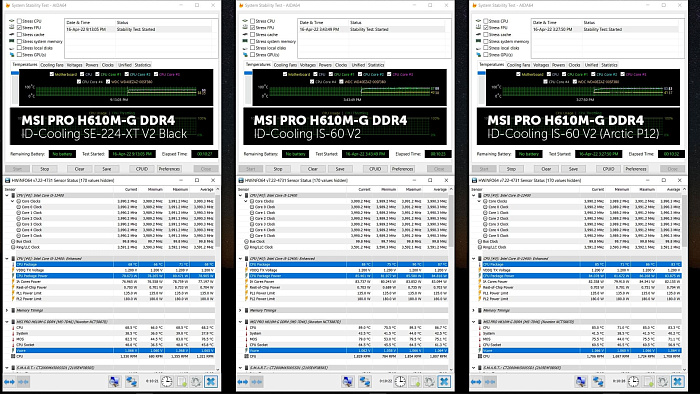Open Statistics tab in Arctic P12 AIDA64 window
This screenshot has width=700, height=394.
(x=609, y=65)
